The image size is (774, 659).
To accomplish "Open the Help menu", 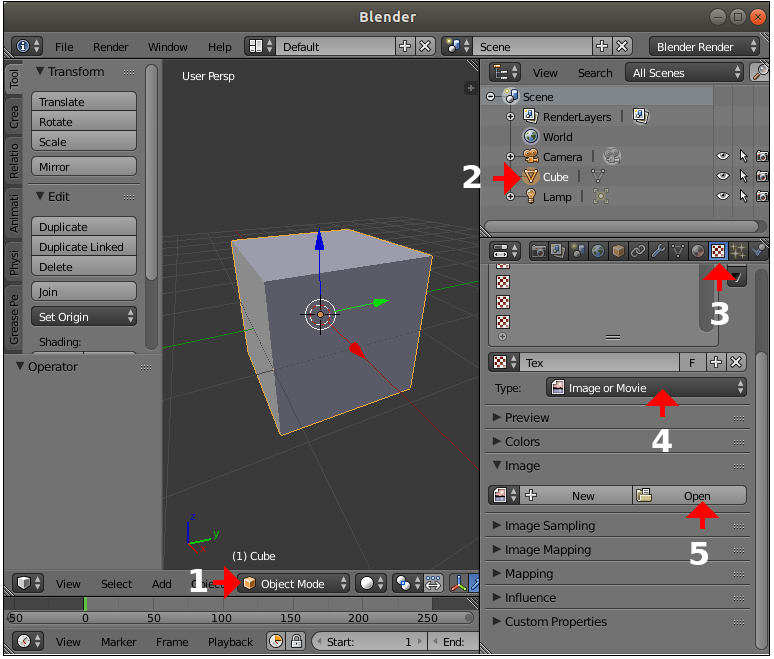I will pos(220,47).
